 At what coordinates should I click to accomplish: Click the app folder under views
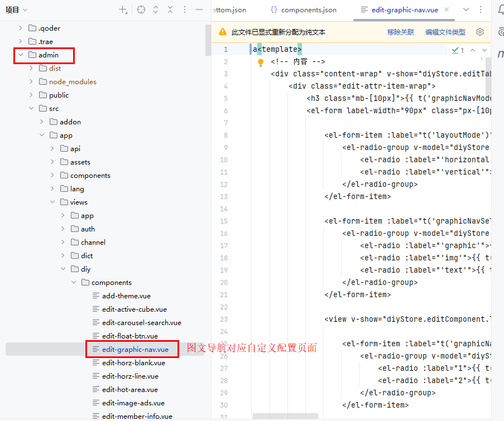(82, 215)
